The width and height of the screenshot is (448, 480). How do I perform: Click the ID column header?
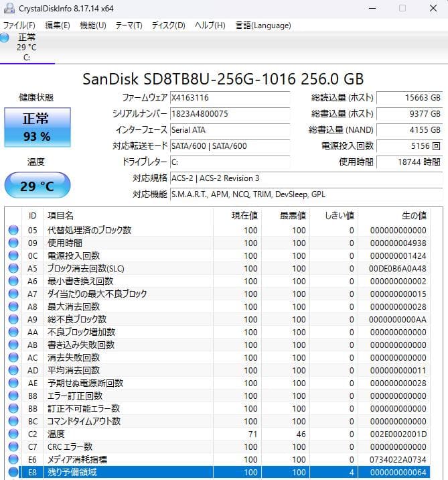(33, 215)
